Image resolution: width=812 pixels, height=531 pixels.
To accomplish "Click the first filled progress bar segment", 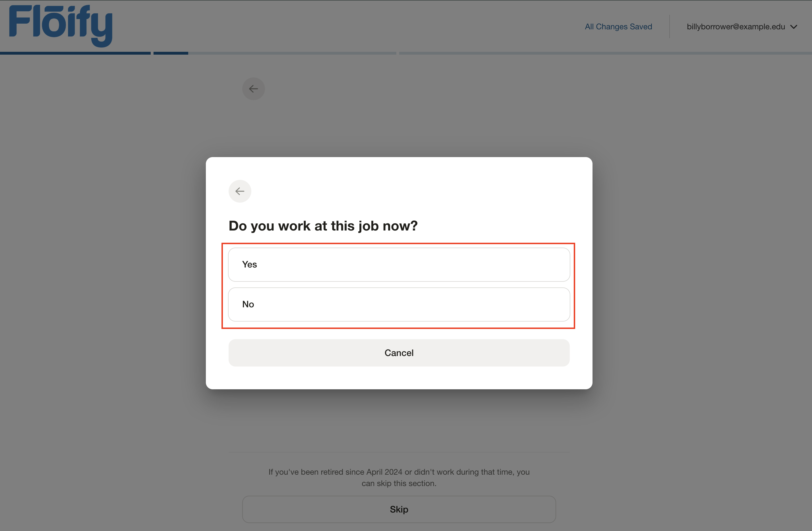I will [x=75, y=53].
